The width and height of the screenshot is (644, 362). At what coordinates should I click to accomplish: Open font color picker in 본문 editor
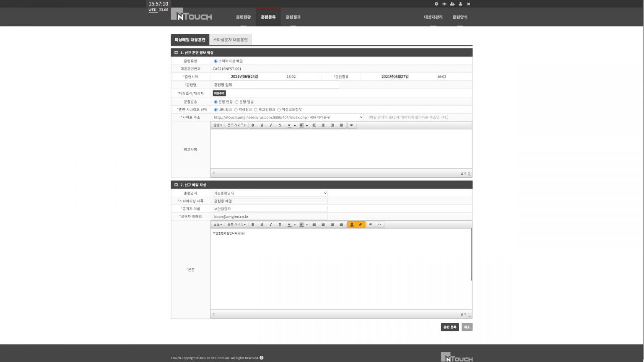(x=289, y=225)
